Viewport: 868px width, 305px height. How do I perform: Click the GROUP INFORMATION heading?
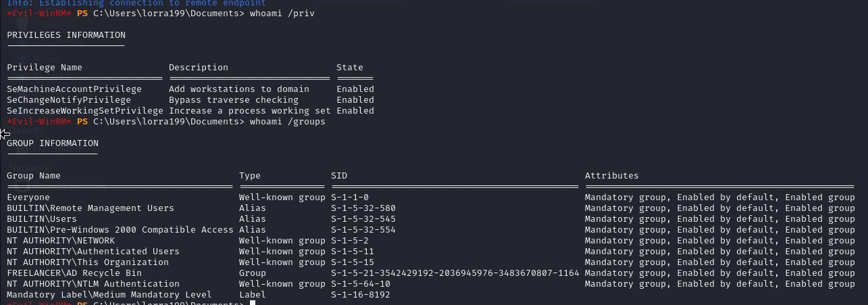point(52,143)
